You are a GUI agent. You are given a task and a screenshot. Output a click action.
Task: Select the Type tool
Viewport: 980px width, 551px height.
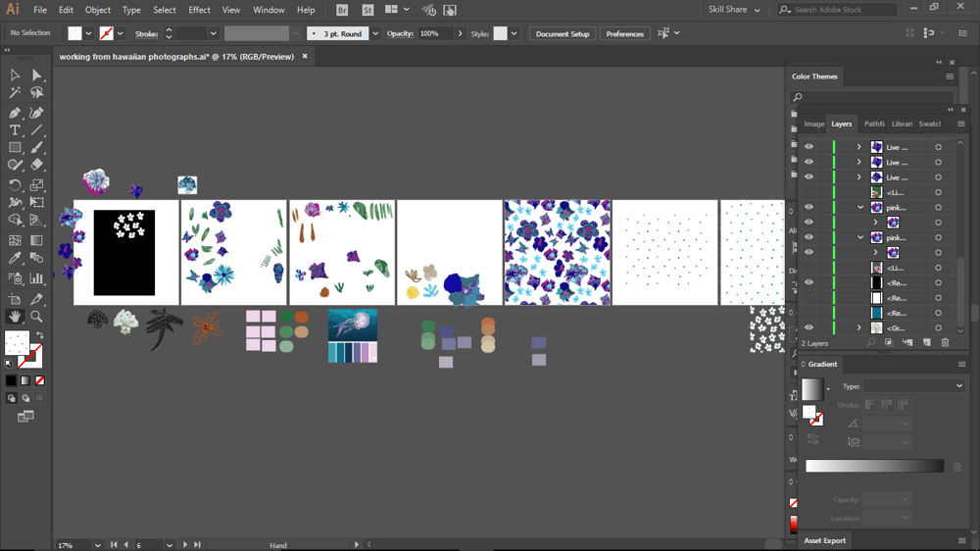(x=15, y=130)
